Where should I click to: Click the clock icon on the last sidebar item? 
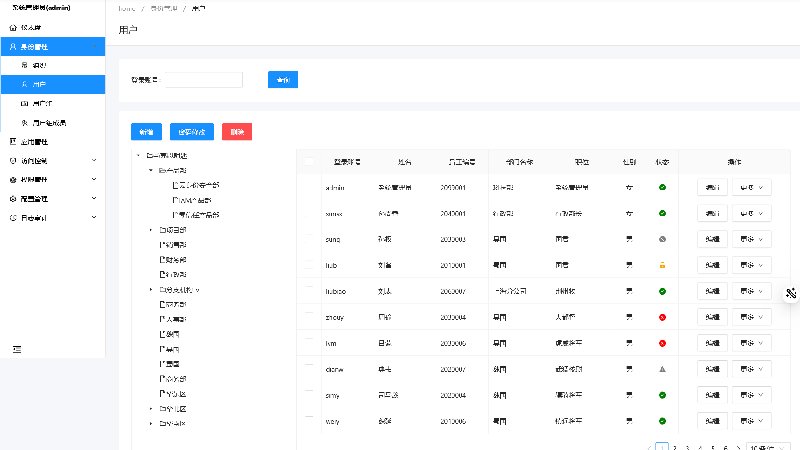click(x=13, y=218)
